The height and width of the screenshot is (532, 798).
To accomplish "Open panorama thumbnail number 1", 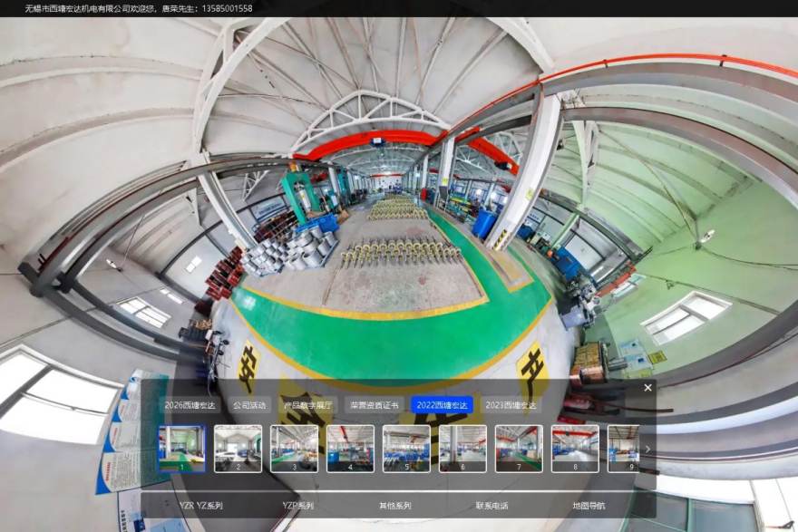I will pyautogui.click(x=181, y=450).
